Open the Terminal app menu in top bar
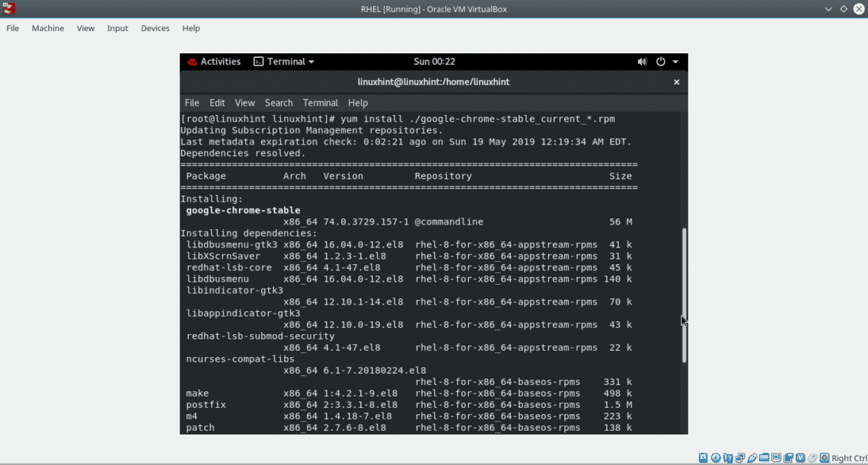The width and height of the screenshot is (868, 465). [284, 62]
